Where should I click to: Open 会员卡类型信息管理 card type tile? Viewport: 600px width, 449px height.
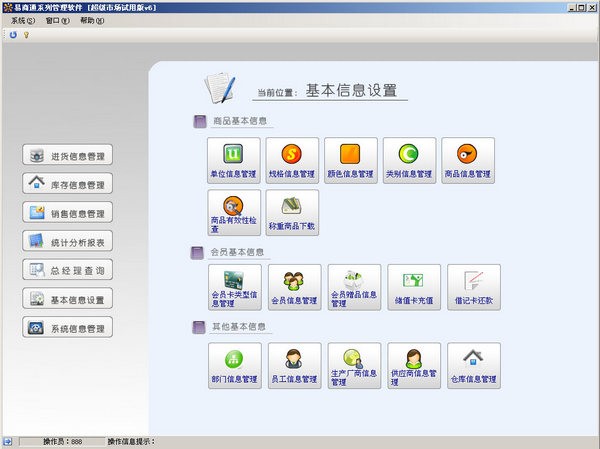point(235,287)
